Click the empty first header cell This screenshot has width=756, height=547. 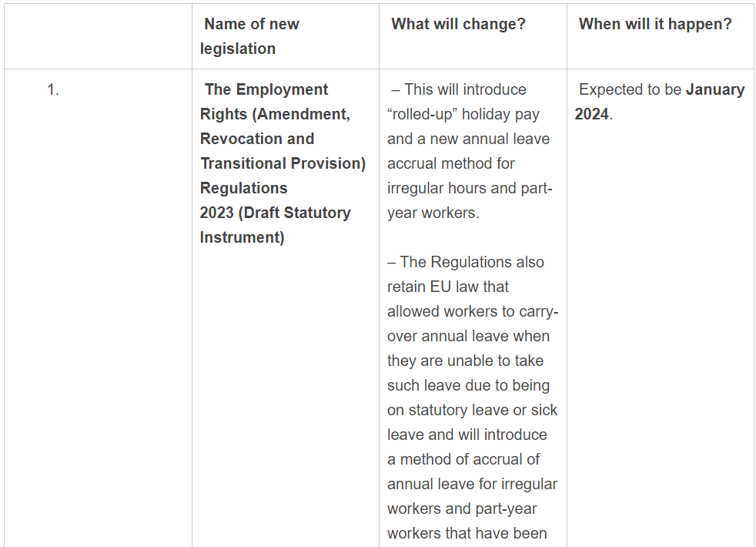pyautogui.click(x=98, y=36)
